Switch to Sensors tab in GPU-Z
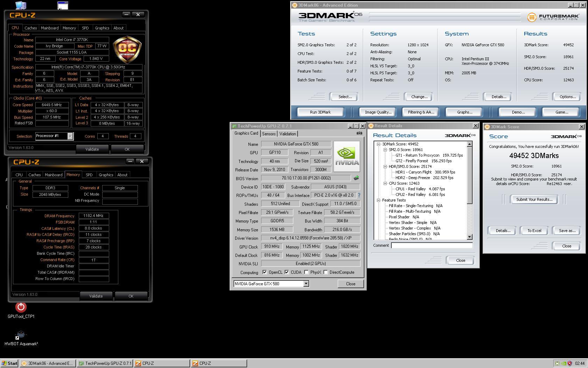This screenshot has width=588, height=368. 269,134
